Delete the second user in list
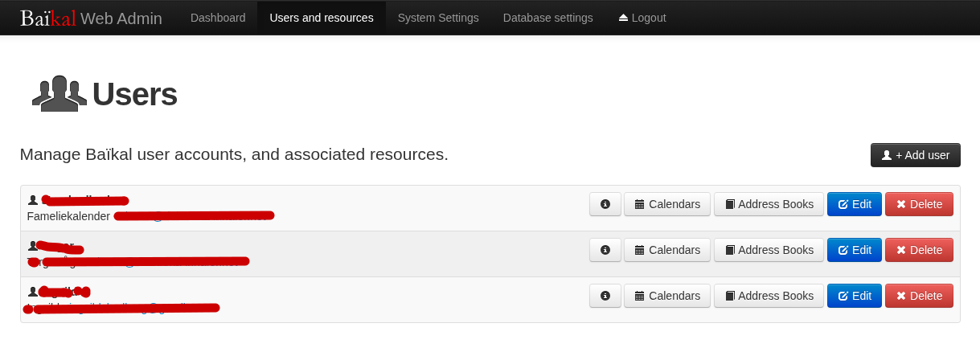 (x=919, y=250)
